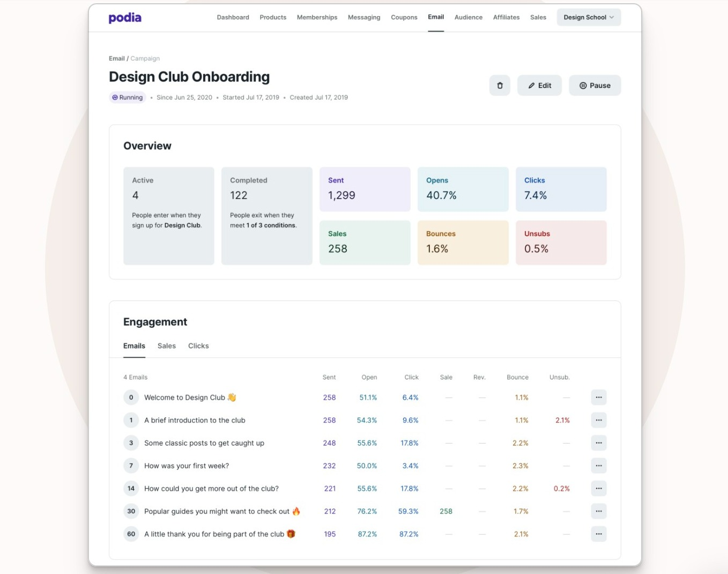Open options for A little thank you row

click(599, 534)
